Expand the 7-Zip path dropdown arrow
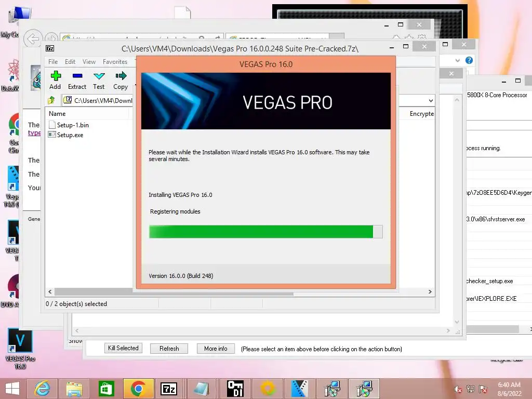The image size is (532, 399). pos(431,100)
